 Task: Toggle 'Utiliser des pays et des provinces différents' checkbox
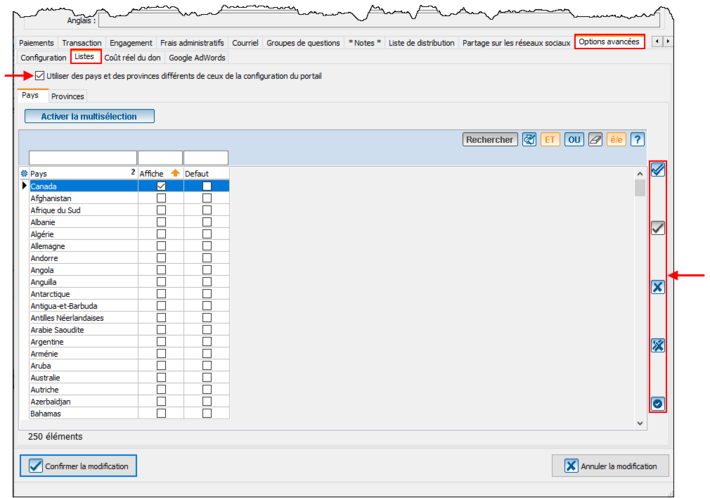pos(39,76)
